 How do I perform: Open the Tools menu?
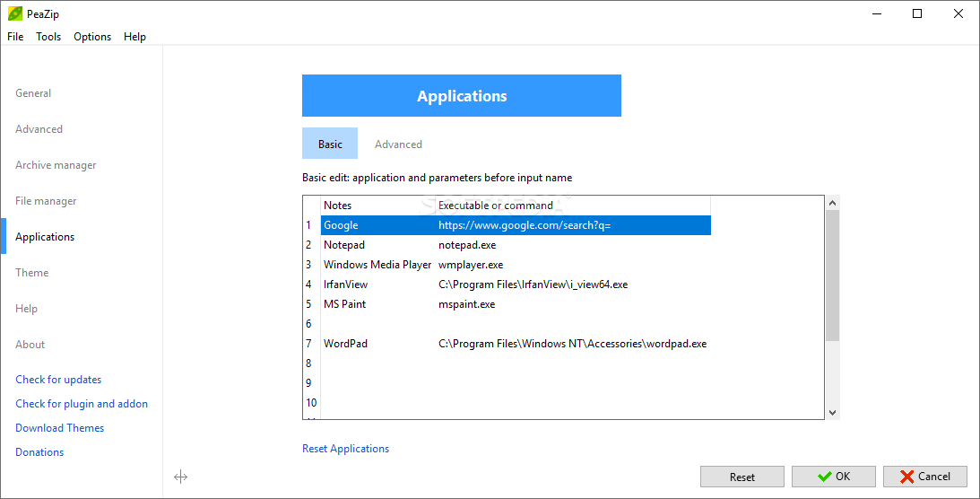click(48, 36)
